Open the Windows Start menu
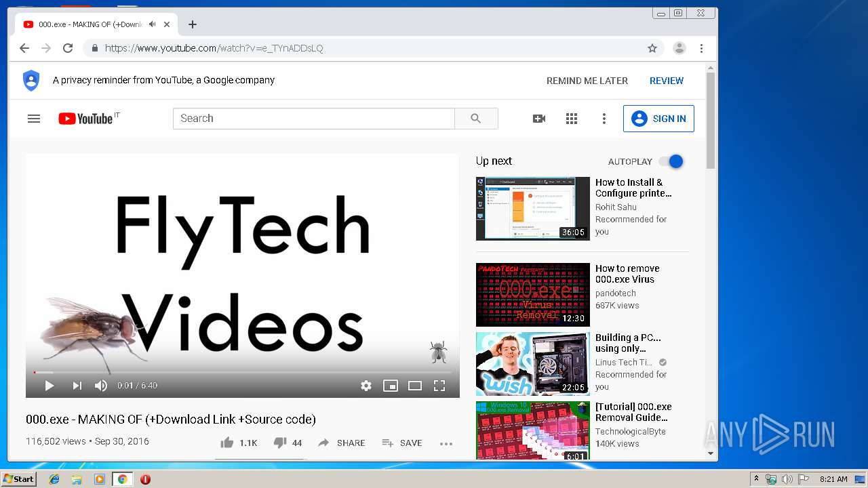This screenshot has width=868, height=488. 19,479
